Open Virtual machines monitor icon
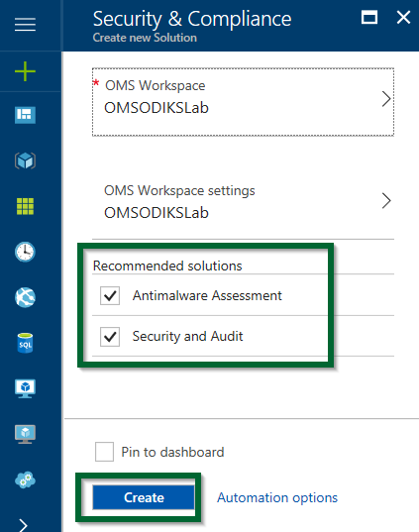419x532 pixels. point(25,388)
